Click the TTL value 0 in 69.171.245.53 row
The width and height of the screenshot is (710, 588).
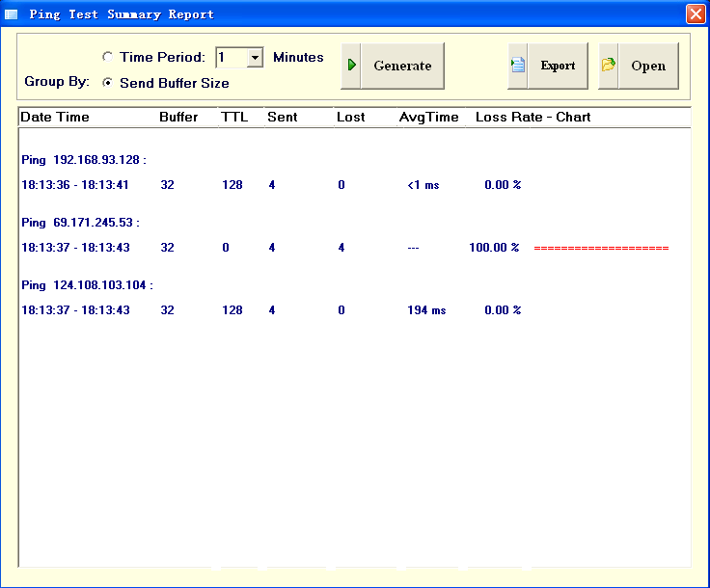tap(226, 248)
